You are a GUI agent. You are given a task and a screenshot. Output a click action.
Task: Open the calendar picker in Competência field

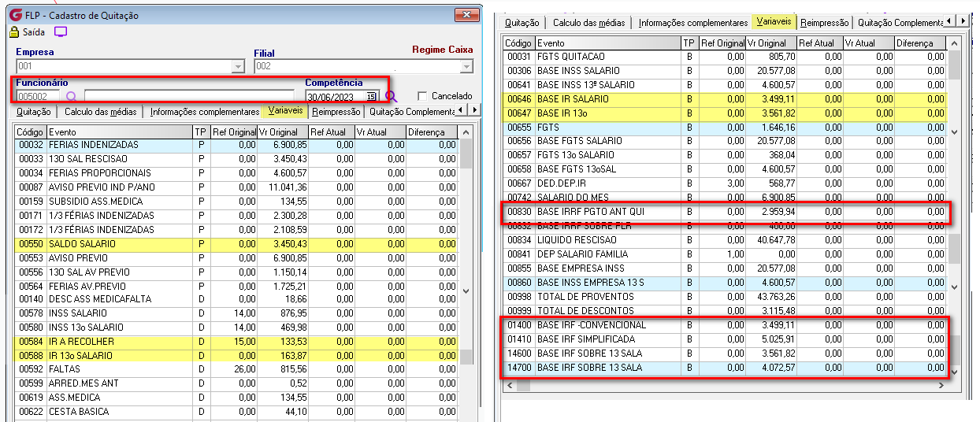coord(371,97)
